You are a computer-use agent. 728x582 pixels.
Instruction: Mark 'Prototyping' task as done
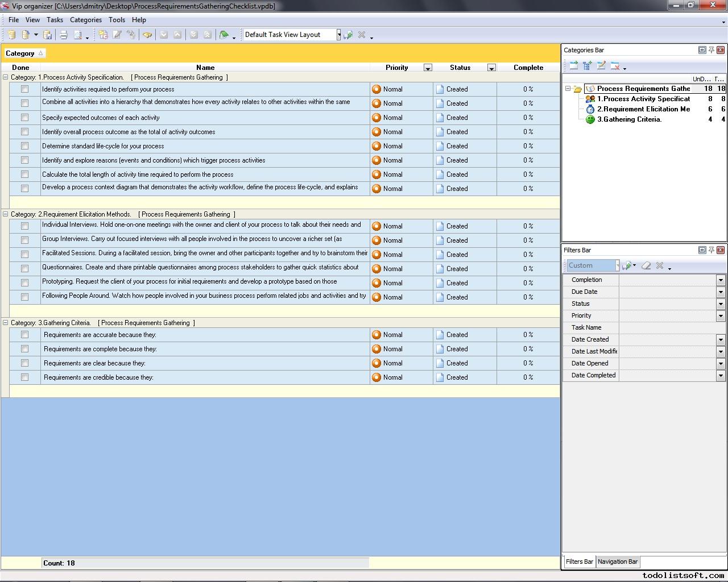[24, 282]
